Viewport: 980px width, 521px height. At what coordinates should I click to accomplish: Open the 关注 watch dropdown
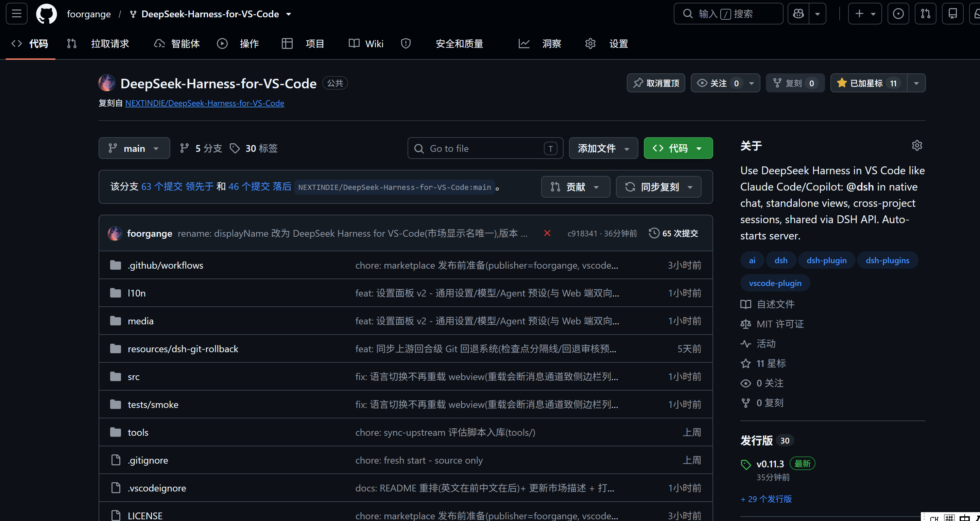(725, 83)
